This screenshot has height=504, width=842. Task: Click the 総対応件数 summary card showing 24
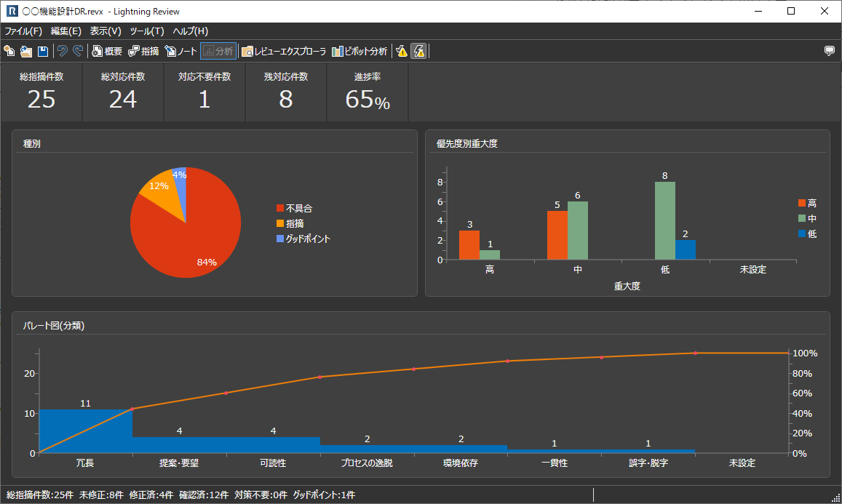pyautogui.click(x=123, y=92)
